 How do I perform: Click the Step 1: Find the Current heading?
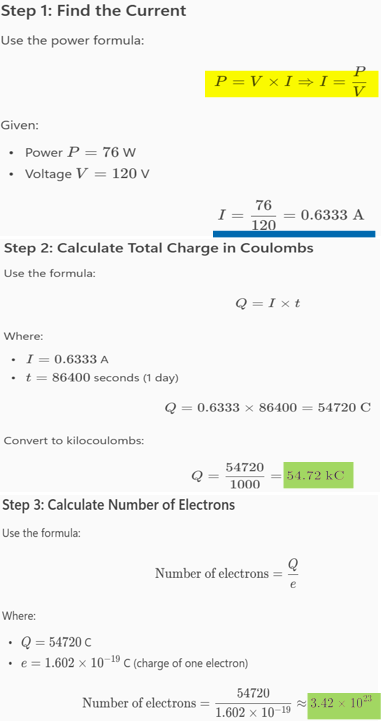tap(93, 11)
